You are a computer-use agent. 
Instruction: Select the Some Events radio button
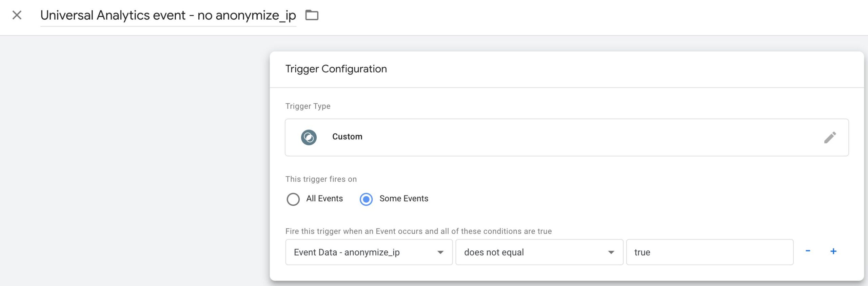click(x=366, y=199)
